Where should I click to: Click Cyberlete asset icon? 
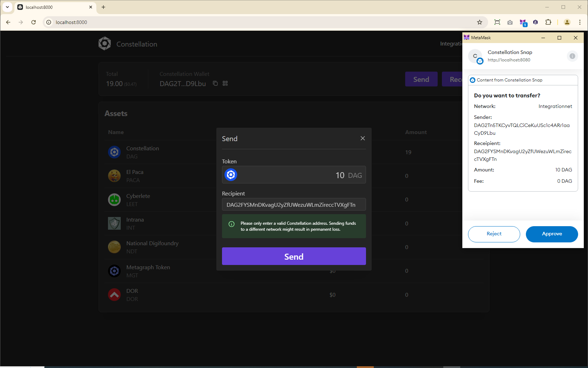pos(114,199)
